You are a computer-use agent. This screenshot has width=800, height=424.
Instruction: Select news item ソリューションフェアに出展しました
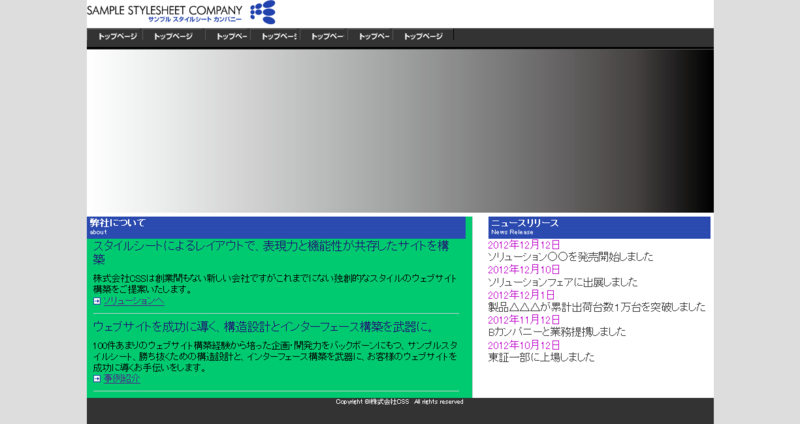tap(563, 282)
